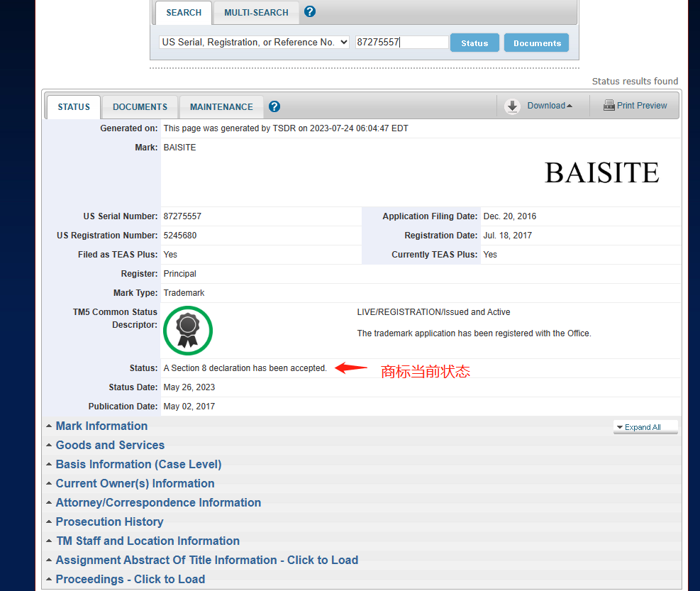Expand Basis Information (Case Level) section
The height and width of the screenshot is (591, 700).
[x=138, y=464]
